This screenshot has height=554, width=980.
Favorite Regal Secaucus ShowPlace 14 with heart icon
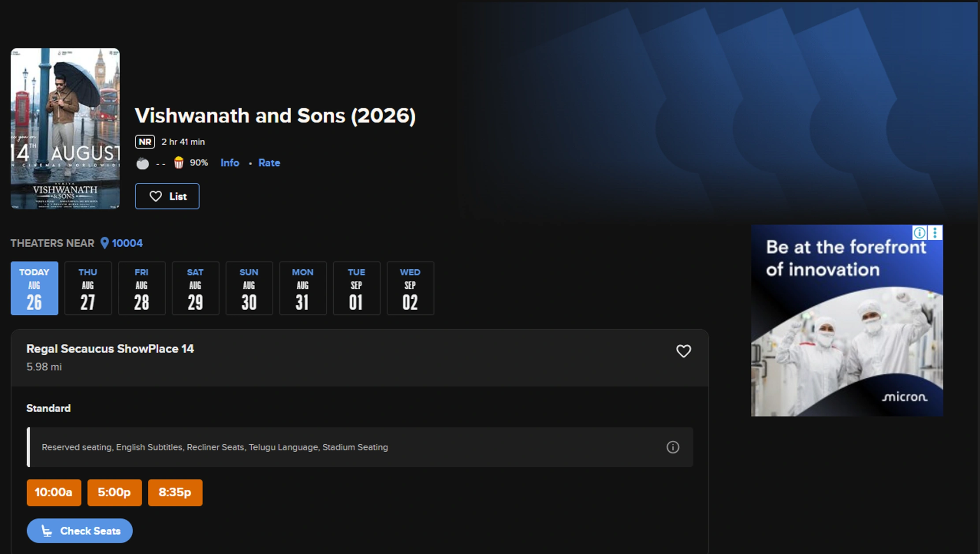coord(683,351)
